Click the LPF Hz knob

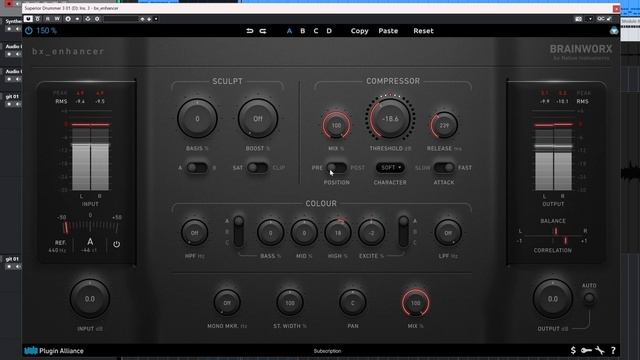[448, 233]
